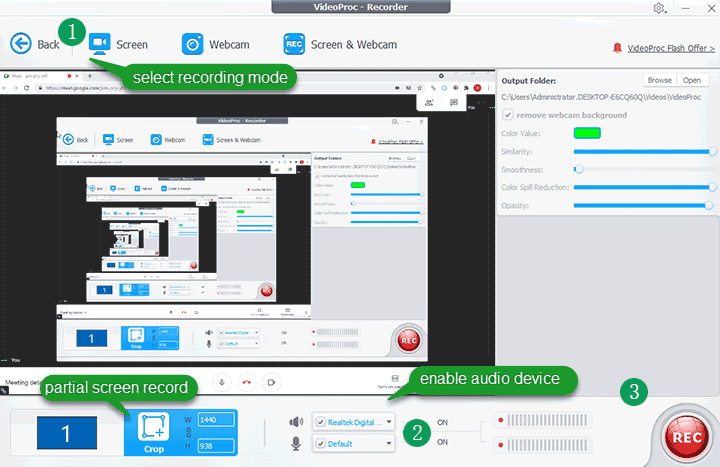Open chat icon in Google Meet
The height and width of the screenshot is (467, 720).
click(x=454, y=102)
